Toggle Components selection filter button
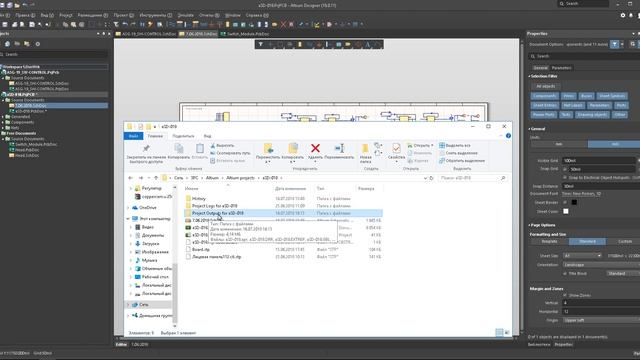 545,96
